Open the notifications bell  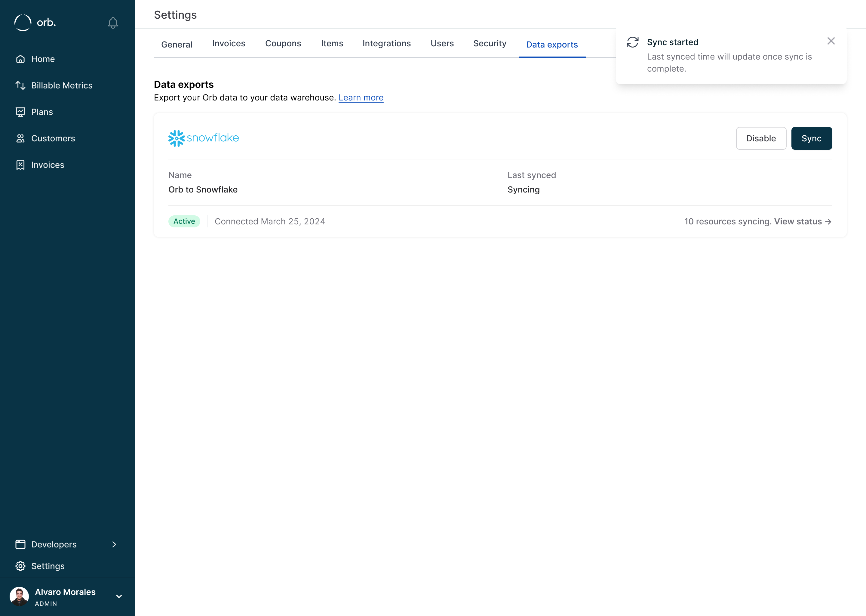(113, 23)
